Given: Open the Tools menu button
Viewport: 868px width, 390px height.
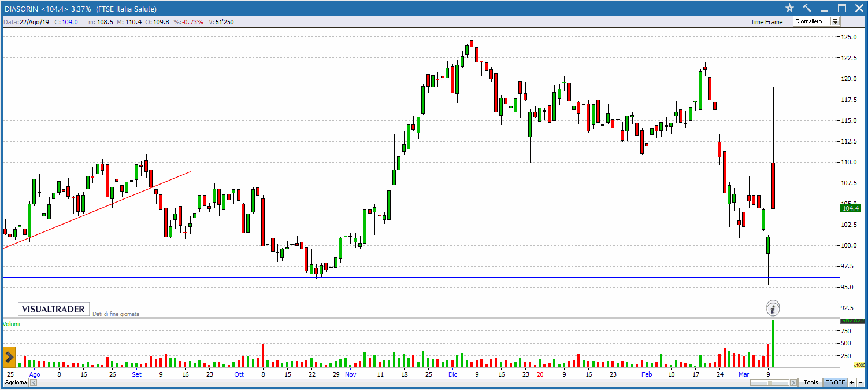Looking at the screenshot, I should [x=811, y=382].
